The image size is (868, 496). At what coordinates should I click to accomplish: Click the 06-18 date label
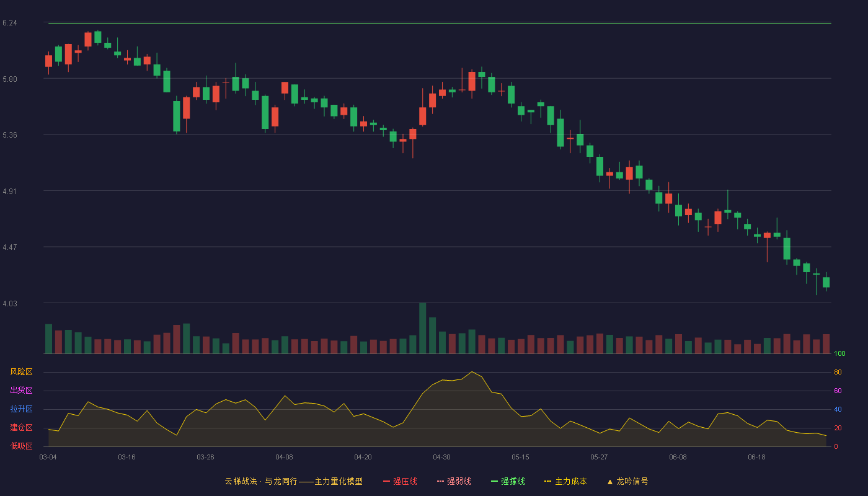(x=756, y=457)
